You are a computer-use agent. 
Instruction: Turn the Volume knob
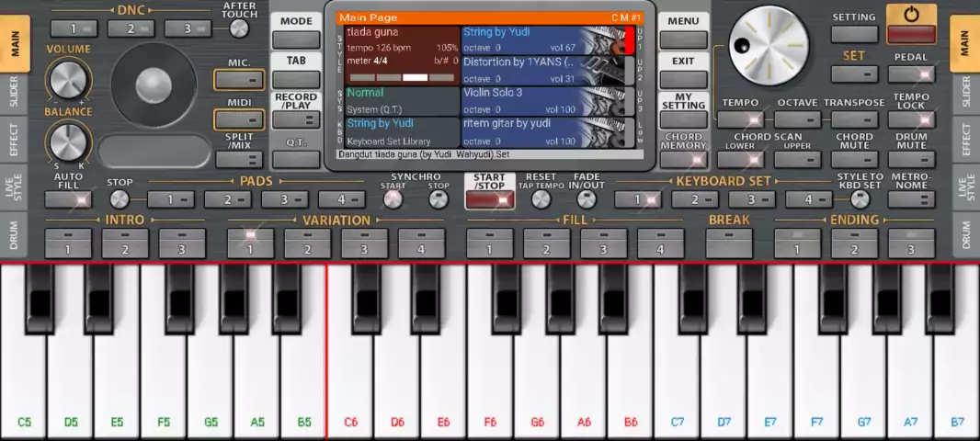tap(69, 80)
